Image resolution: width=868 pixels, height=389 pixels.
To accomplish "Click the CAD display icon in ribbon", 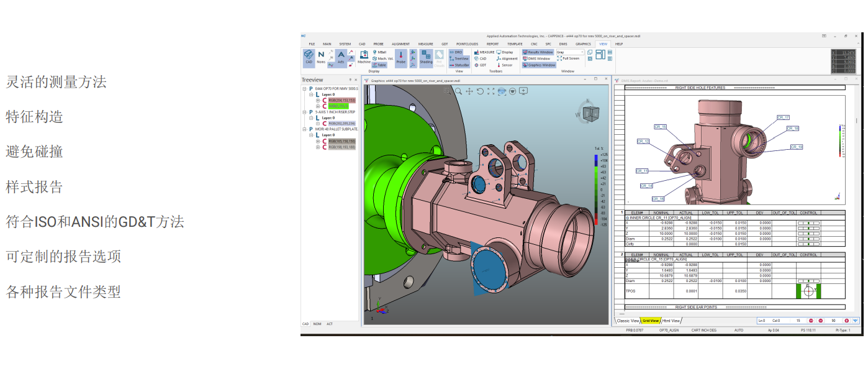I will coord(309,57).
